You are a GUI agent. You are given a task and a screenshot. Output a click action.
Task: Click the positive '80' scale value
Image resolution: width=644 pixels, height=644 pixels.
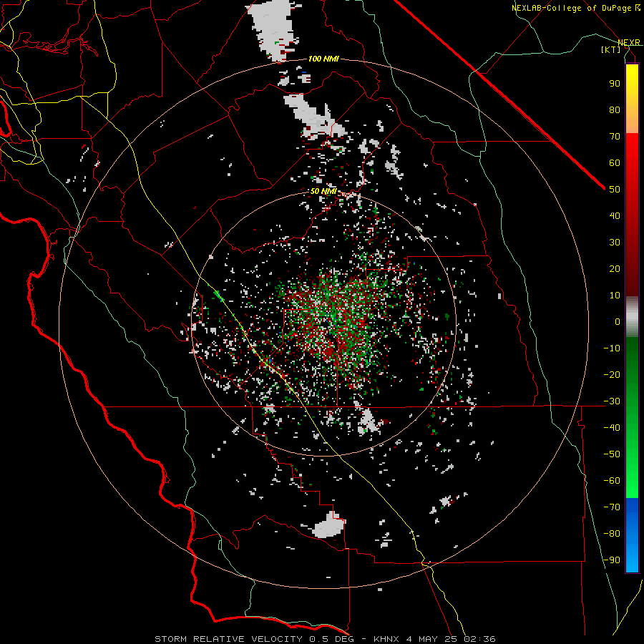pos(615,109)
